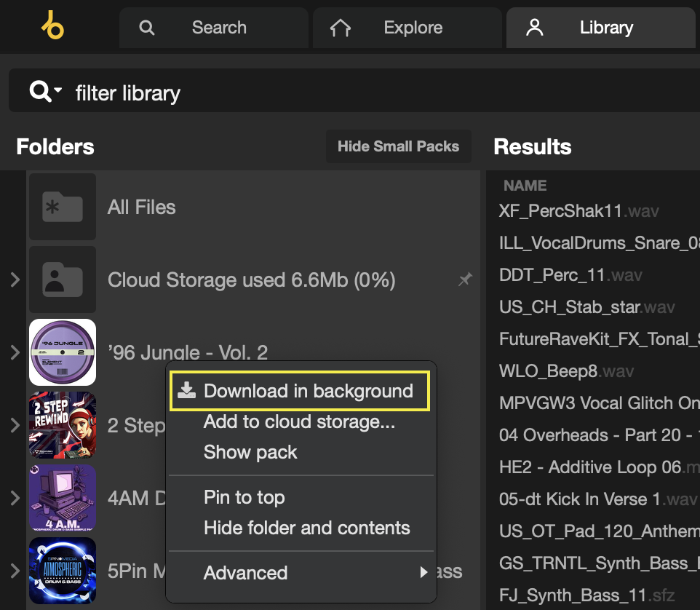Open the search filter dropdown magnifier
This screenshot has height=610, width=700.
(44, 92)
